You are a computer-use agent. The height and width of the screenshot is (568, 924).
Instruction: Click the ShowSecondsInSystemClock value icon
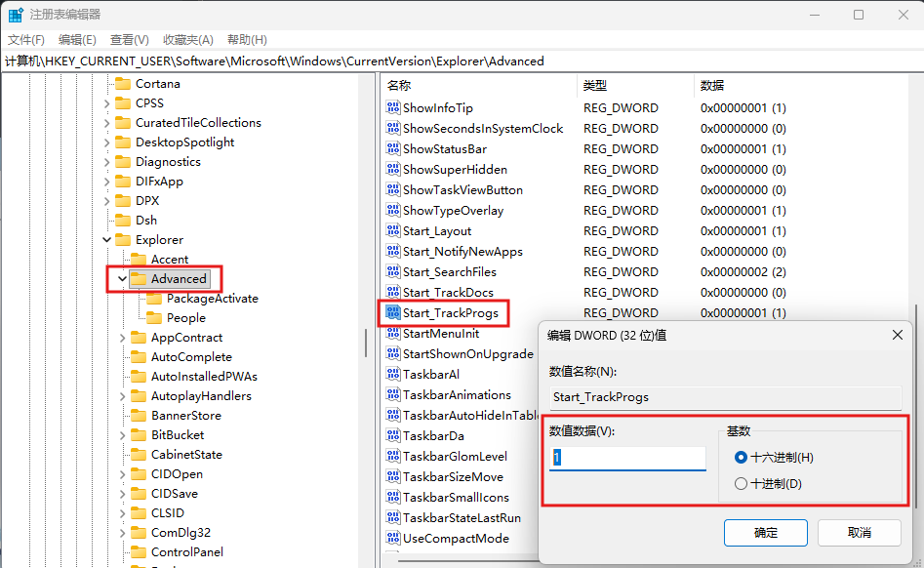pyautogui.click(x=393, y=128)
